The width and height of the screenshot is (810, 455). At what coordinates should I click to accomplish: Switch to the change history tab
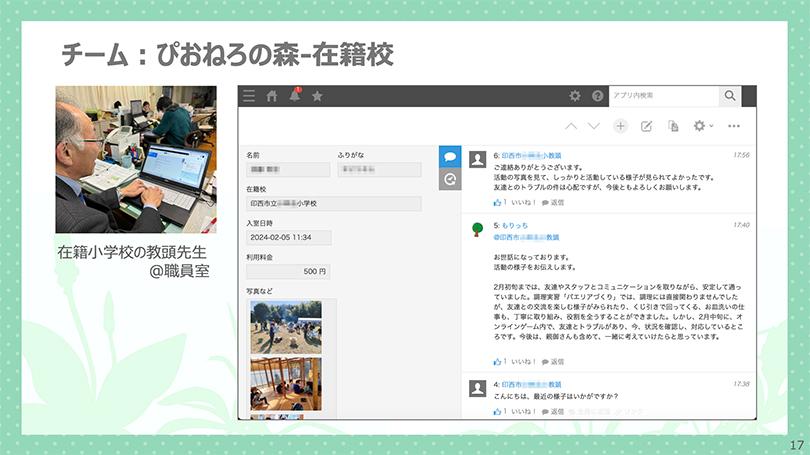[x=450, y=179]
